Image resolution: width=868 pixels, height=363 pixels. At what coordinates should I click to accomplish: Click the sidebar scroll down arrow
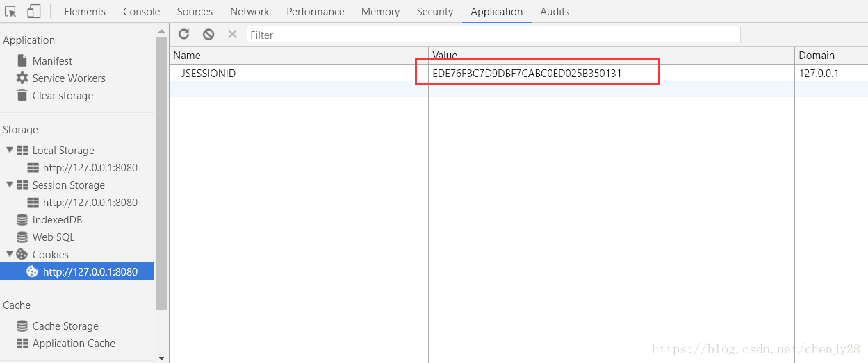coord(162,358)
